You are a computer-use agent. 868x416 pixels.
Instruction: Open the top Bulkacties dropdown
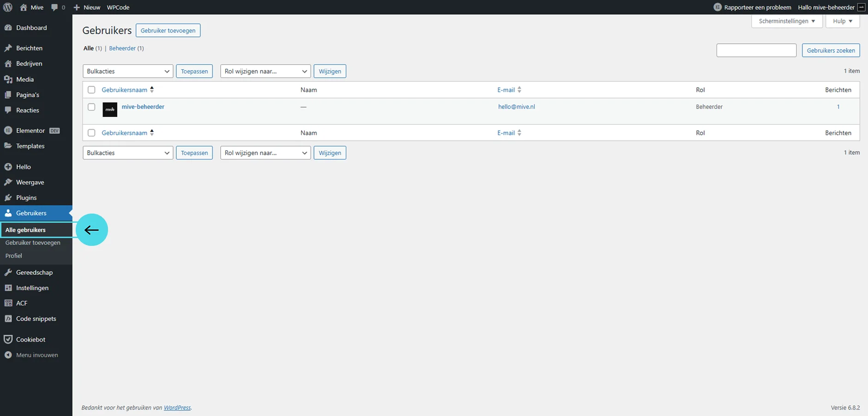click(x=128, y=71)
